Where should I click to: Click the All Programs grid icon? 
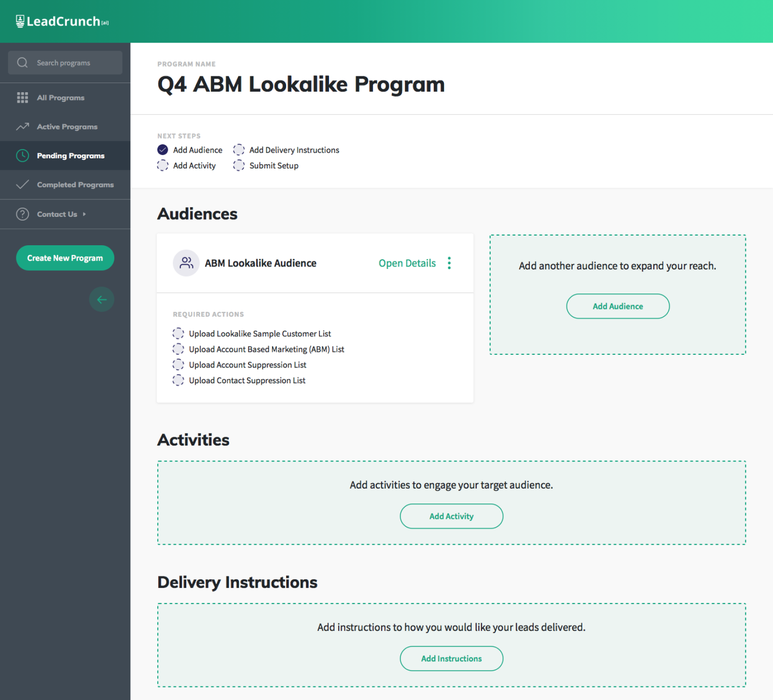22,98
